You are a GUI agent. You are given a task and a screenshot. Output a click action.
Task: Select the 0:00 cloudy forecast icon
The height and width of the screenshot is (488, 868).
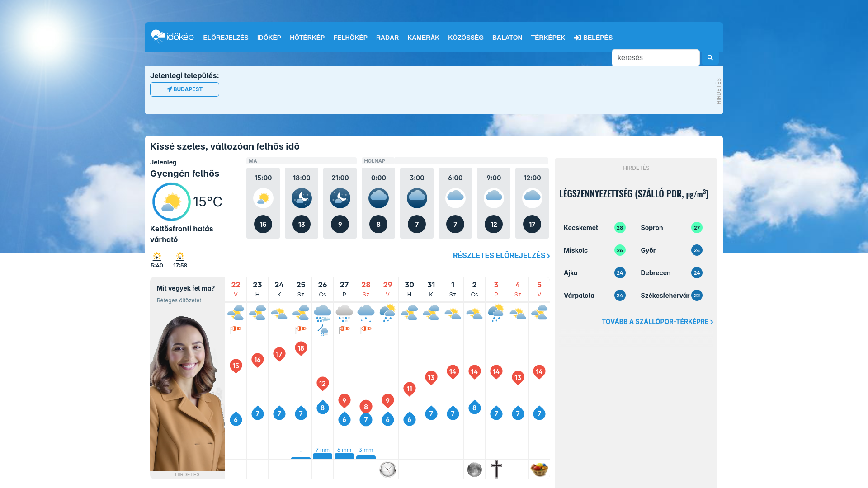(x=378, y=198)
